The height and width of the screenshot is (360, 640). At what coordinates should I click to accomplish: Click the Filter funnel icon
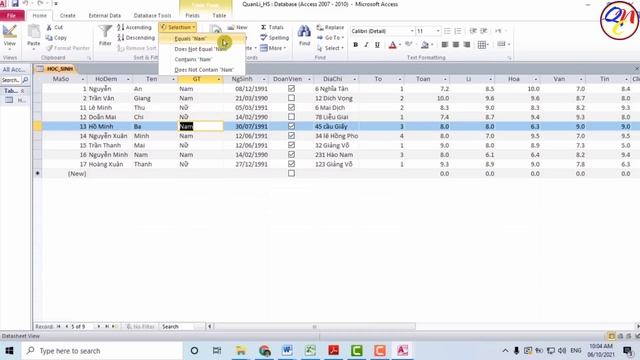pos(105,35)
